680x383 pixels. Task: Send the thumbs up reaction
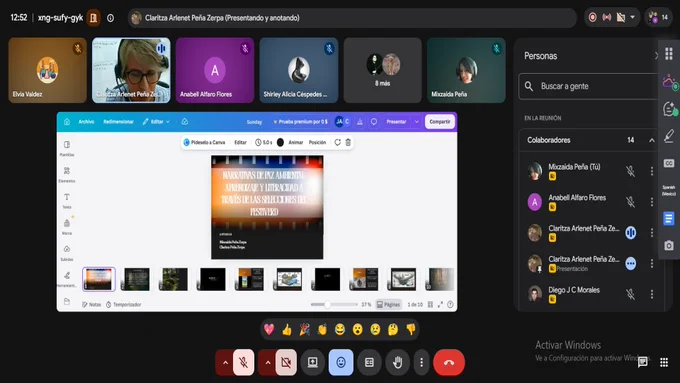tap(287, 330)
